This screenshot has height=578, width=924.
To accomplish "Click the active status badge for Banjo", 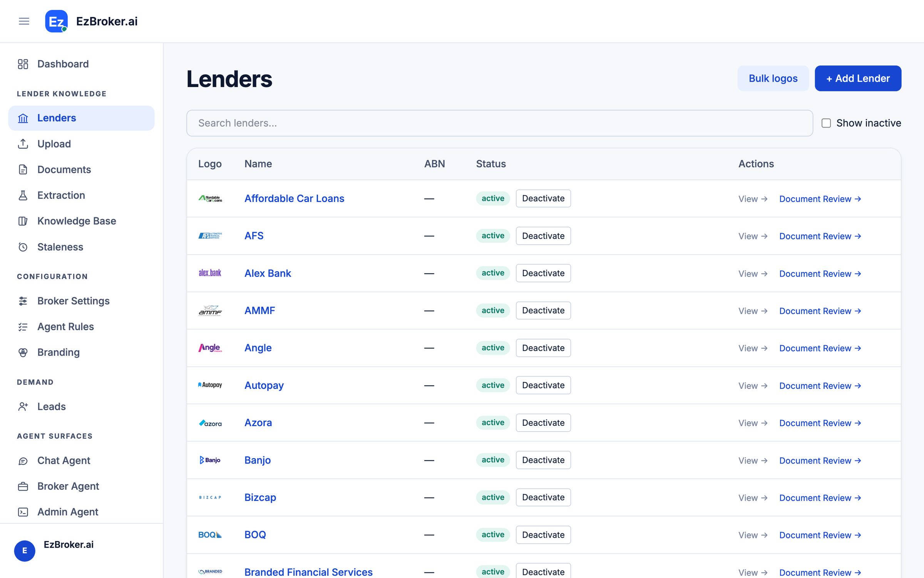I will (x=493, y=460).
